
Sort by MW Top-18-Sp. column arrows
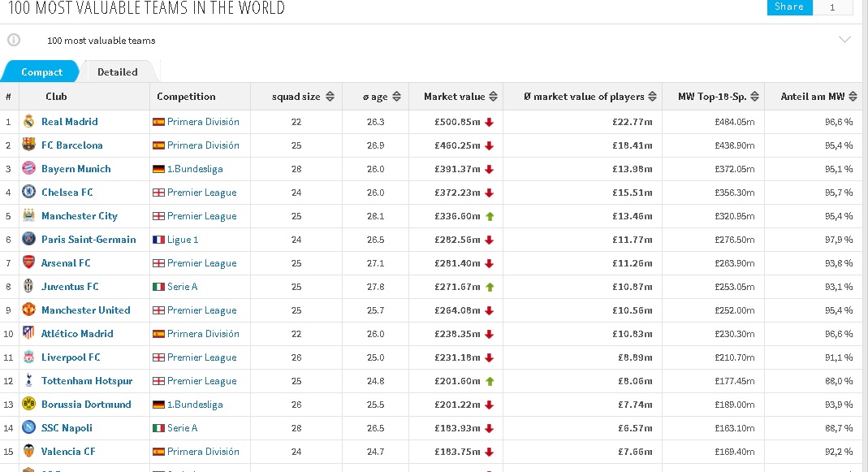click(754, 97)
